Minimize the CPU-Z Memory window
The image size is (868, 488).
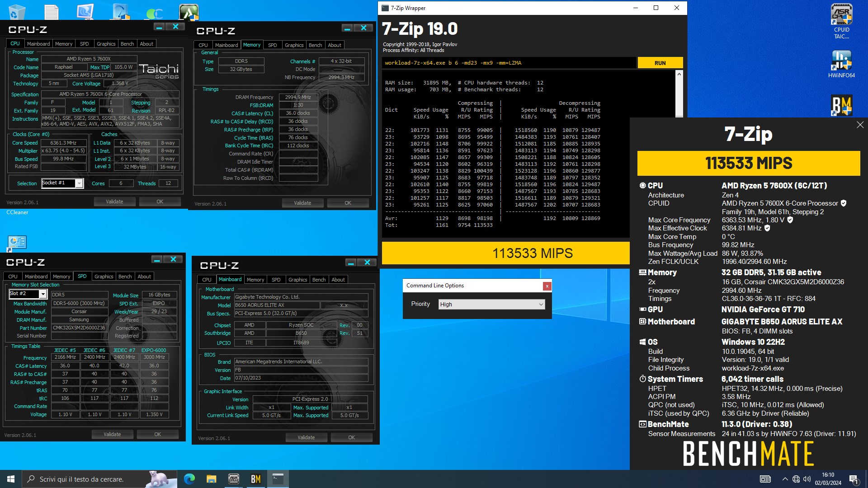[347, 28]
